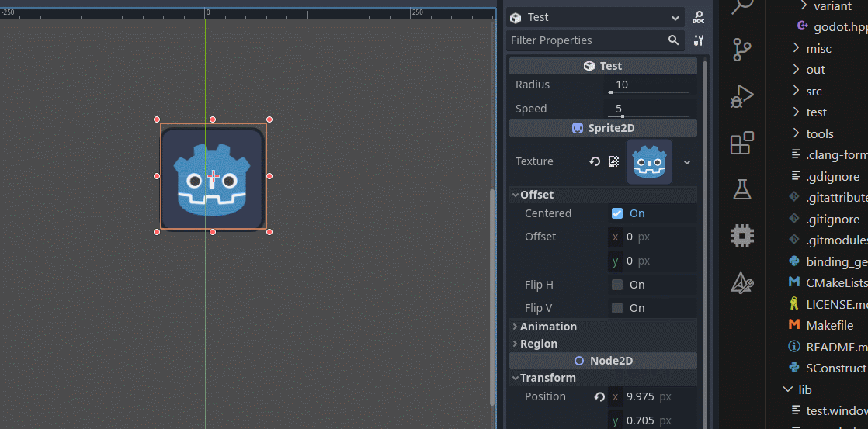868x429 pixels.
Task: Click the Sprite2D class header
Action: pyautogui.click(x=602, y=128)
